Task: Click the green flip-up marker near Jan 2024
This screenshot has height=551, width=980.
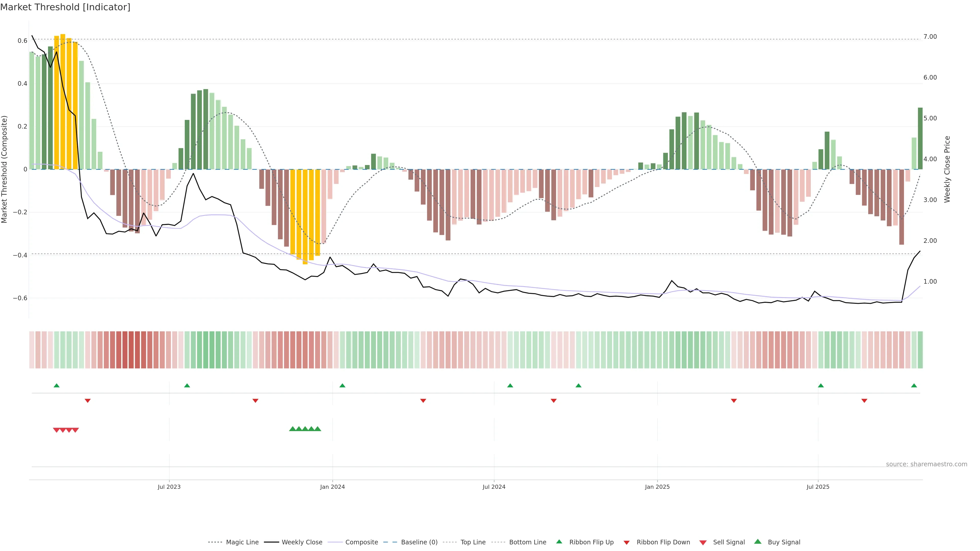Action: pos(342,386)
